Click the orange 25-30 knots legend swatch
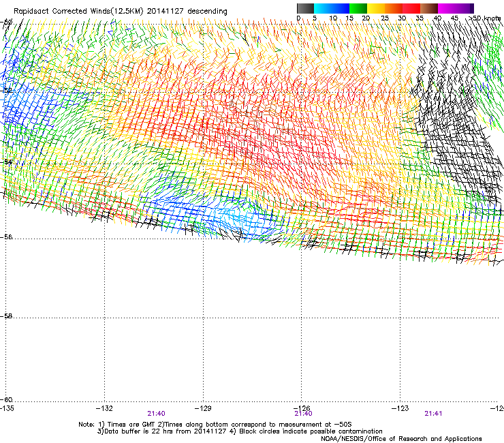Screen dimensions: 504x443 (394, 8)
